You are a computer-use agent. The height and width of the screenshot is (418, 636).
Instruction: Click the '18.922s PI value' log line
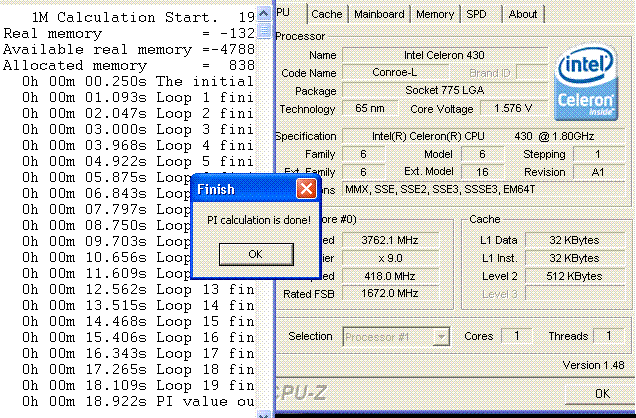[x=138, y=401]
